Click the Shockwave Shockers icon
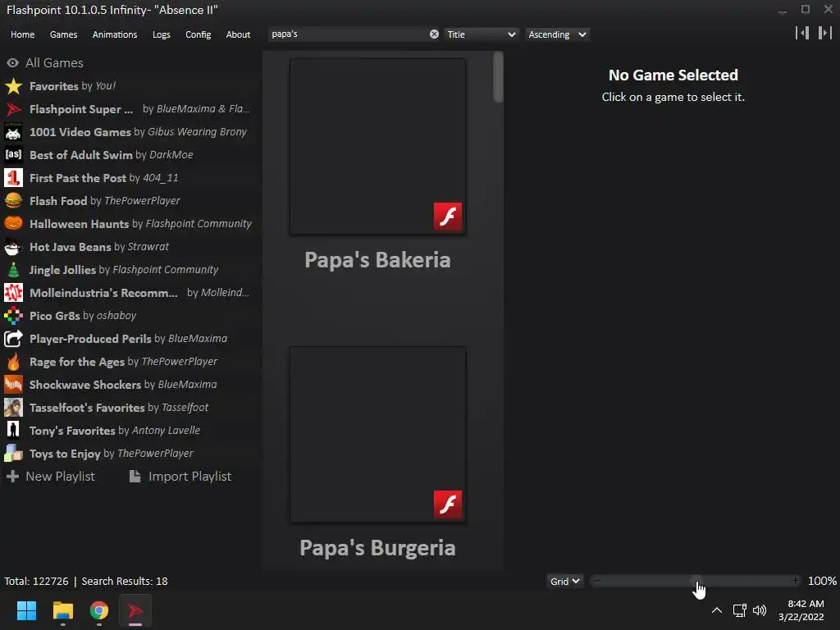 13,385
